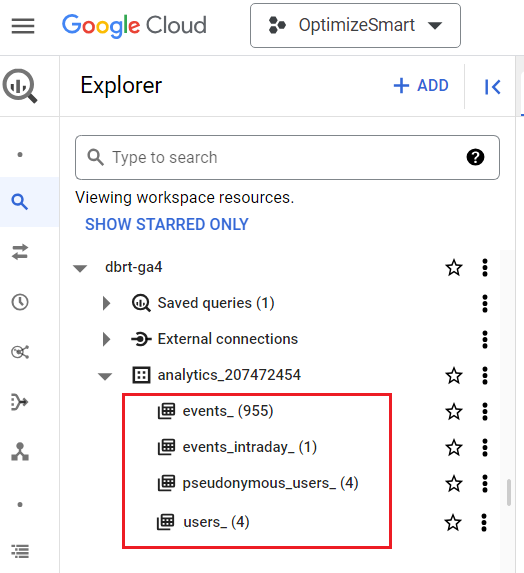Click the ADD button
This screenshot has width=524, height=573.
click(x=421, y=86)
